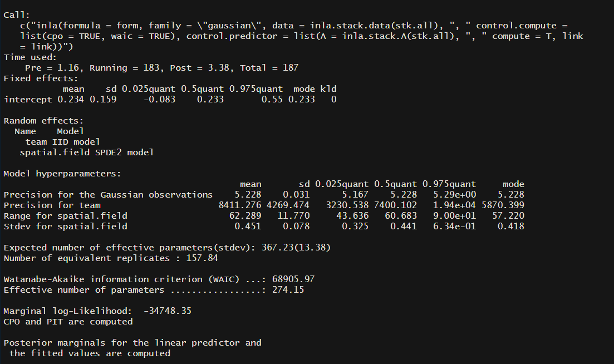
Task: Click the Total = 187 timing value
Action: pyautogui.click(x=269, y=68)
